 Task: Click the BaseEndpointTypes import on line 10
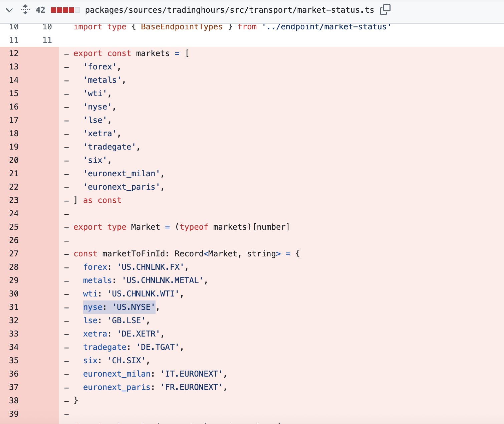click(182, 27)
